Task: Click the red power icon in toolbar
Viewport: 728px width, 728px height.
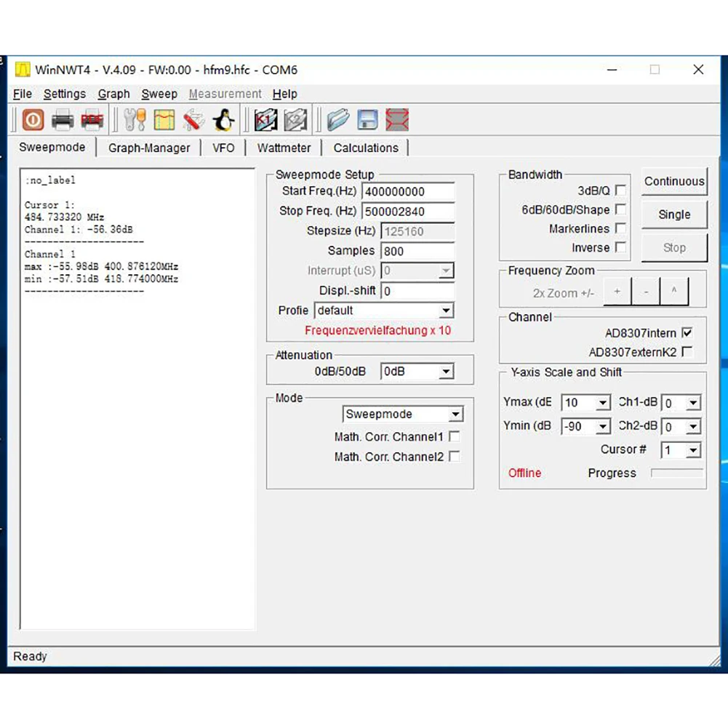Action: (33, 120)
